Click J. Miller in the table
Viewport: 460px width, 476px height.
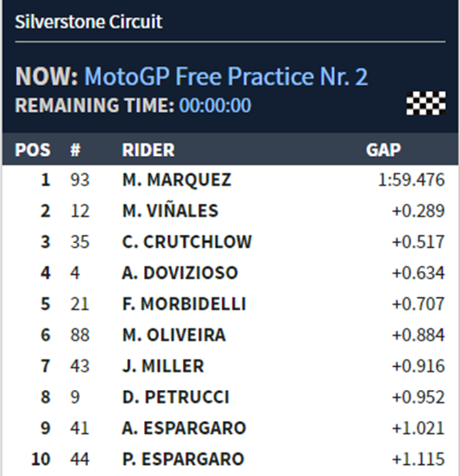click(x=163, y=366)
